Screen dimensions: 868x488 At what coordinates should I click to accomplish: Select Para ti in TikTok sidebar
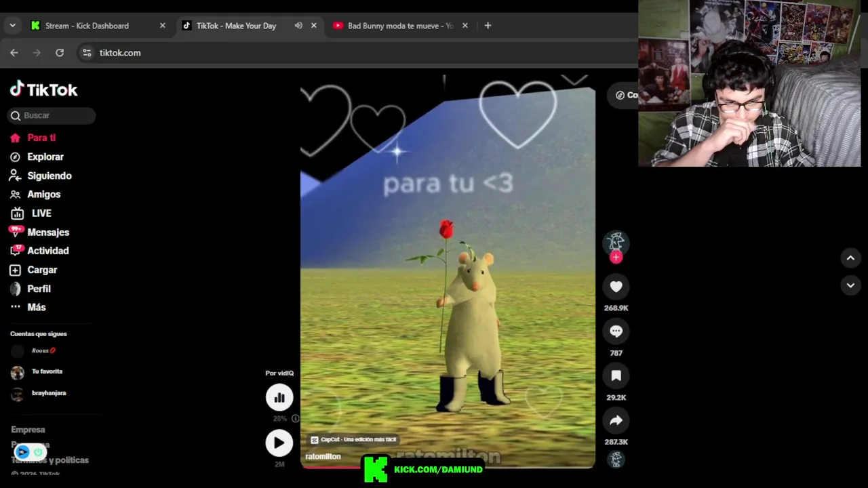(41, 138)
